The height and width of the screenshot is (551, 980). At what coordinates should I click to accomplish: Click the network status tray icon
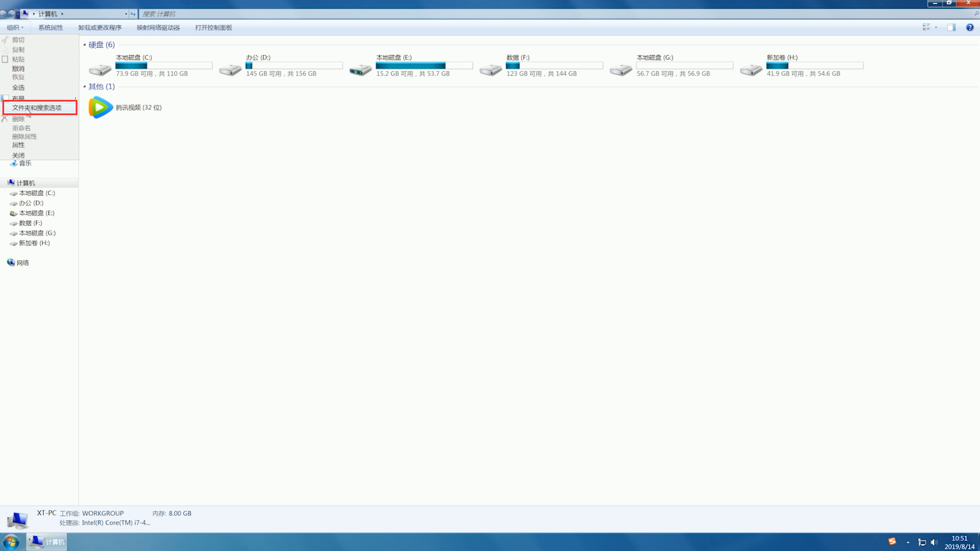pyautogui.click(x=922, y=542)
